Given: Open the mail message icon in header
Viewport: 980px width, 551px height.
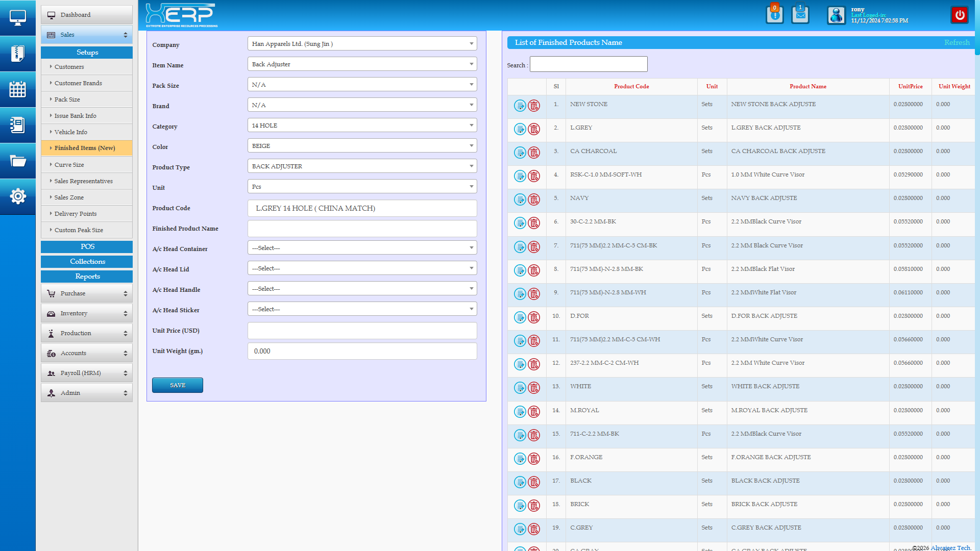Looking at the screenshot, I should coord(800,15).
